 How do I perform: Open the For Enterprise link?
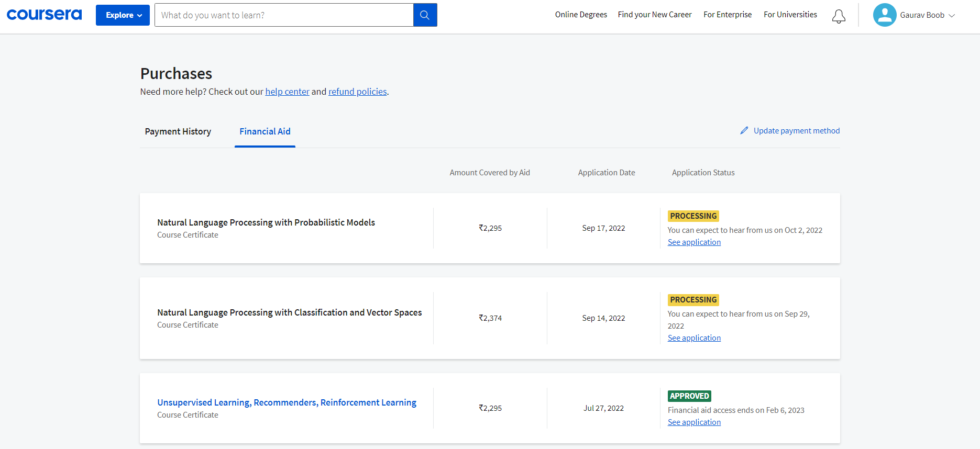[x=728, y=15]
